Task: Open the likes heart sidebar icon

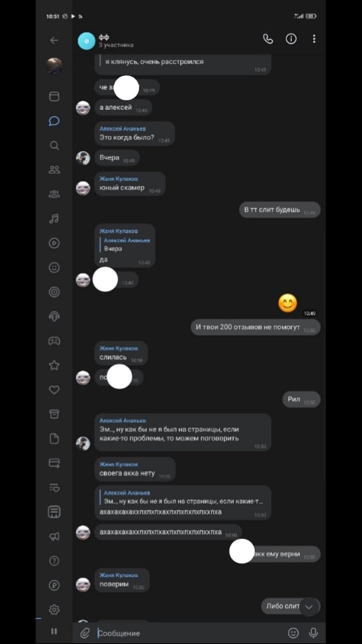Action: (54, 390)
